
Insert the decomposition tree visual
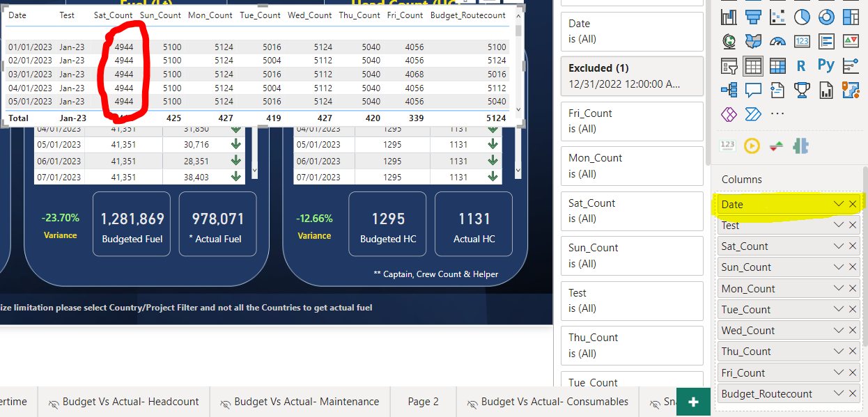tap(729, 89)
